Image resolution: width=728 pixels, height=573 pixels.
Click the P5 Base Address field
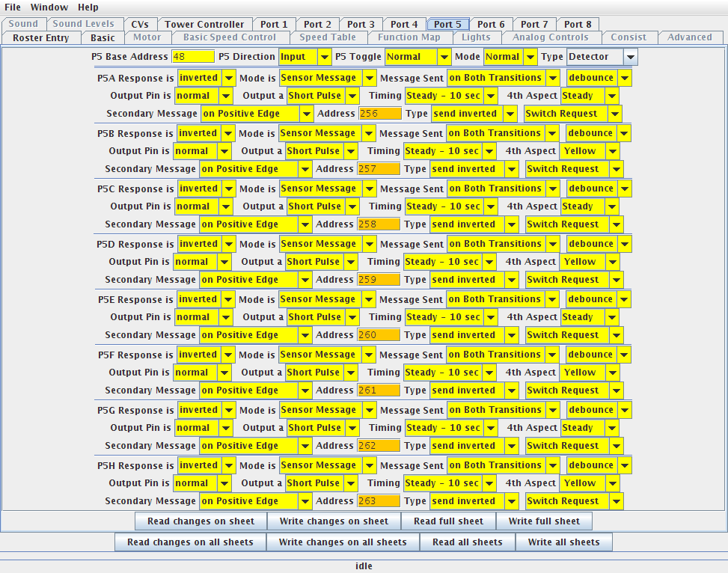pos(192,57)
